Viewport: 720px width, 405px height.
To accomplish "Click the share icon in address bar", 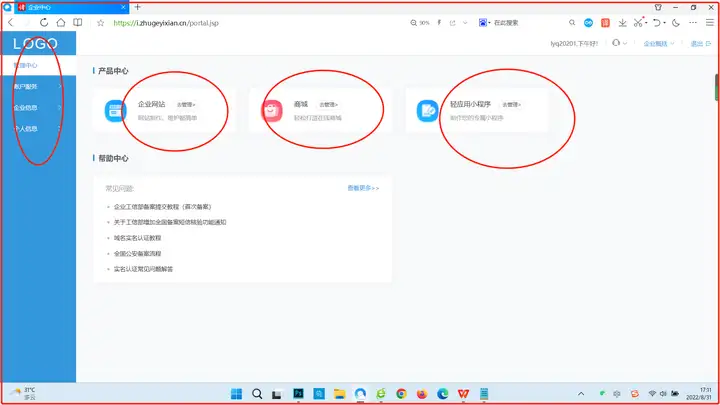I will coord(452,22).
